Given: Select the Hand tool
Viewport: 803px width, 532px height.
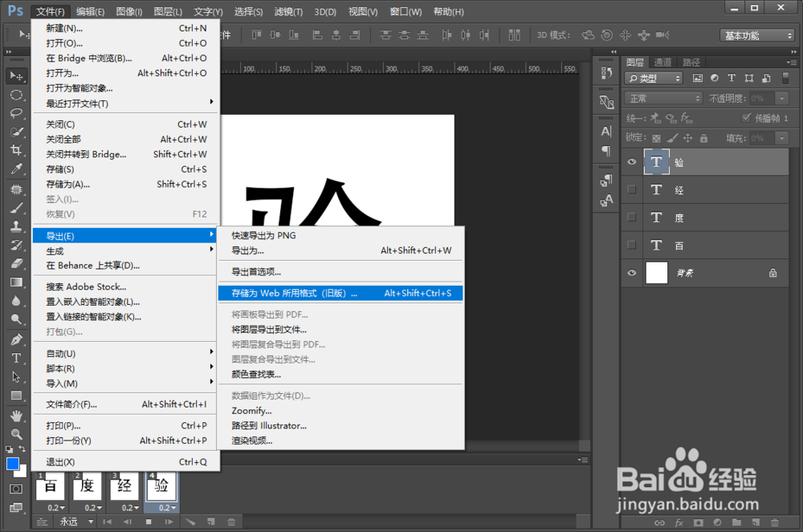Looking at the screenshot, I should point(16,416).
